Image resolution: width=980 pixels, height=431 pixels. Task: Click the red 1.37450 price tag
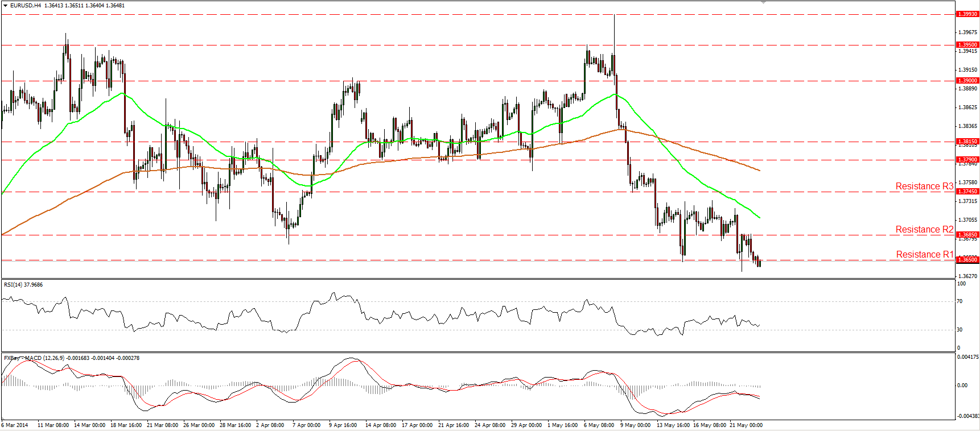pyautogui.click(x=967, y=191)
